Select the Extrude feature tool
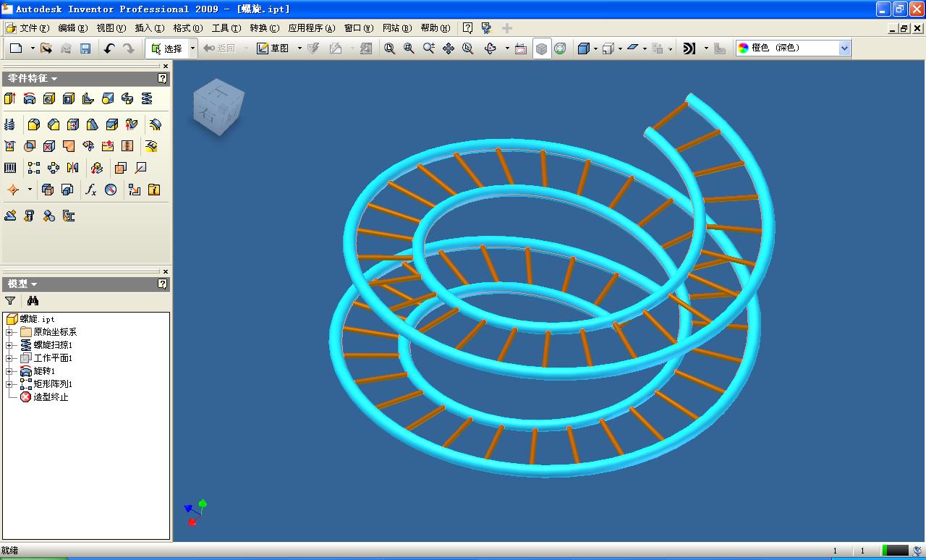Screen dimensions: 926x560 pos(10,98)
